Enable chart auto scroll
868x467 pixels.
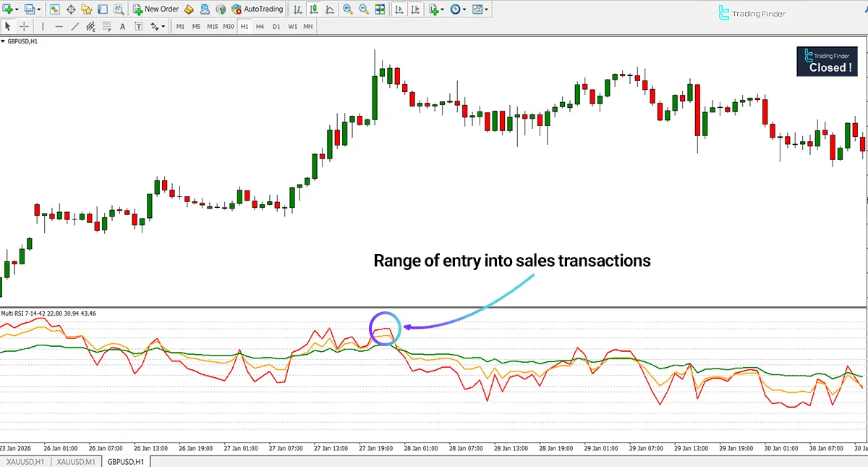coord(399,9)
